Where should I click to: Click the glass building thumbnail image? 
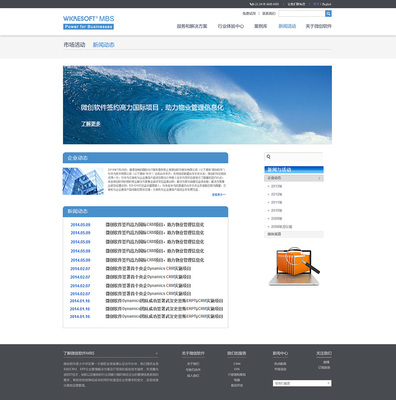pyautogui.click(x=83, y=181)
